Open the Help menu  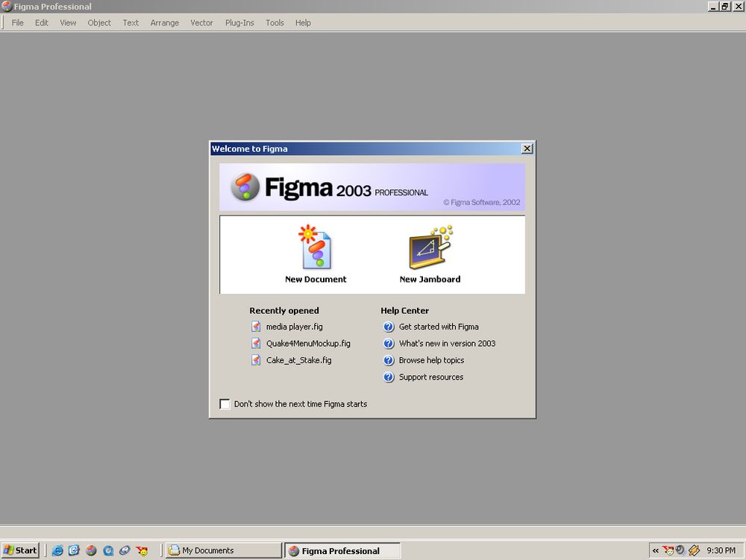coord(303,22)
